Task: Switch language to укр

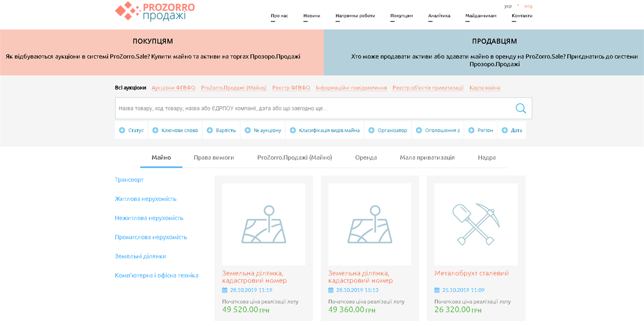Action: pyautogui.click(x=508, y=6)
